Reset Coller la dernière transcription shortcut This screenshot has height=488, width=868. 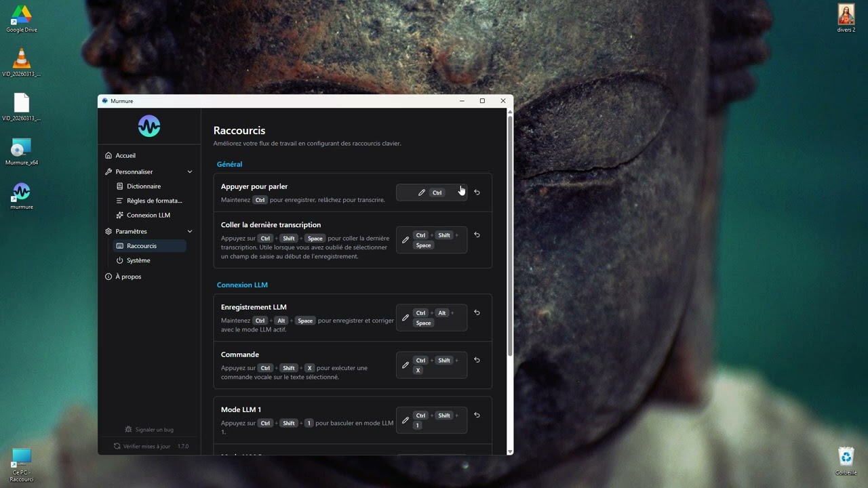pos(477,235)
